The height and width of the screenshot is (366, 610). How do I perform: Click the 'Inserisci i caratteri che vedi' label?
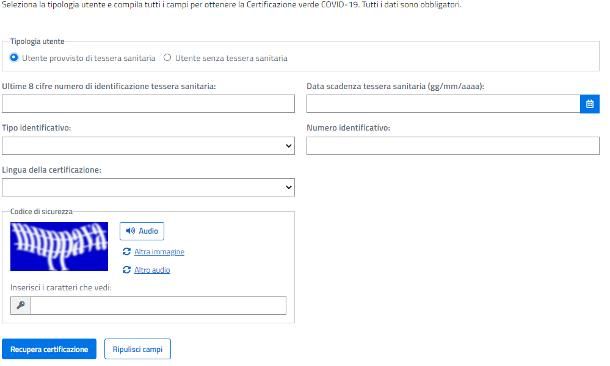(61, 287)
